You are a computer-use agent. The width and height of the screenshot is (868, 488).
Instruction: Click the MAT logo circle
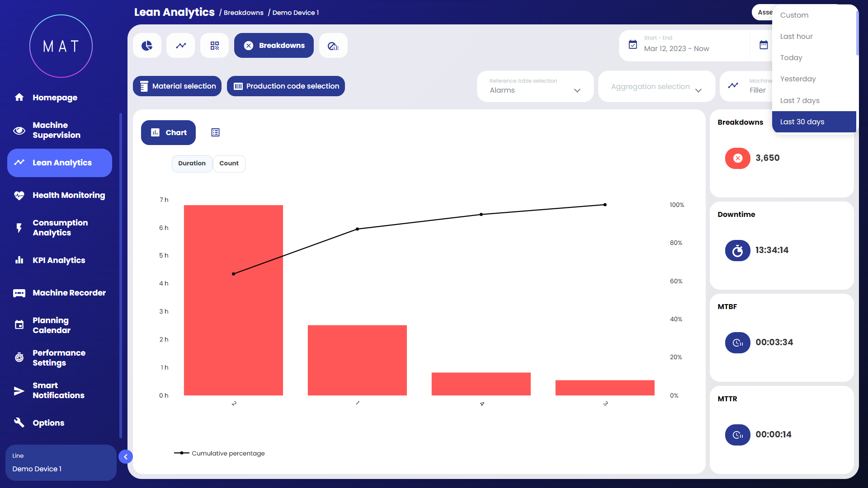pyautogui.click(x=61, y=46)
